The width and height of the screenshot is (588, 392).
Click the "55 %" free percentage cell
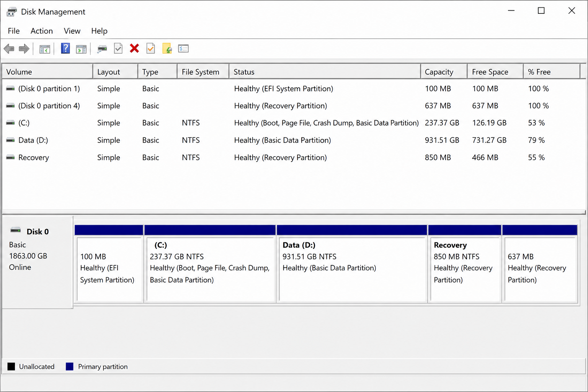[536, 157]
